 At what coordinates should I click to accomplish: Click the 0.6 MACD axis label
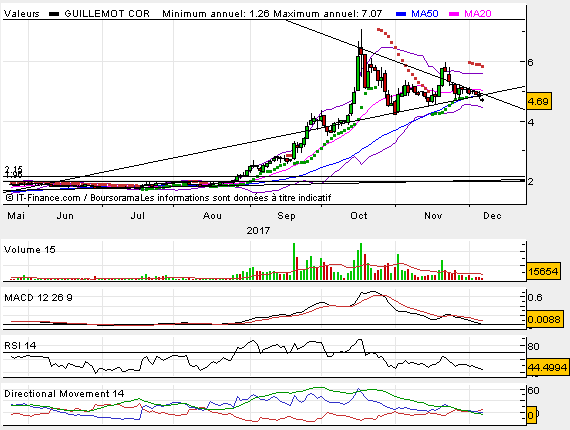point(535,298)
